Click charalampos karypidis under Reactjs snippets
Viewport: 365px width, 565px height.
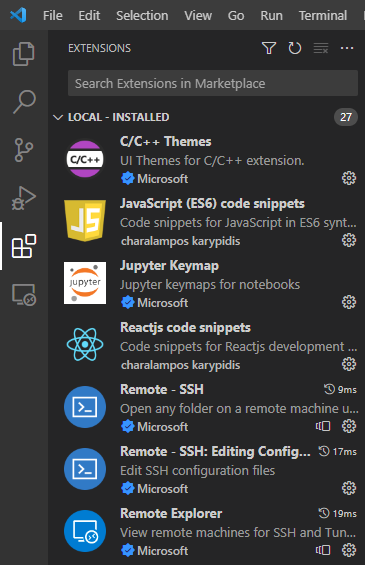click(181, 365)
